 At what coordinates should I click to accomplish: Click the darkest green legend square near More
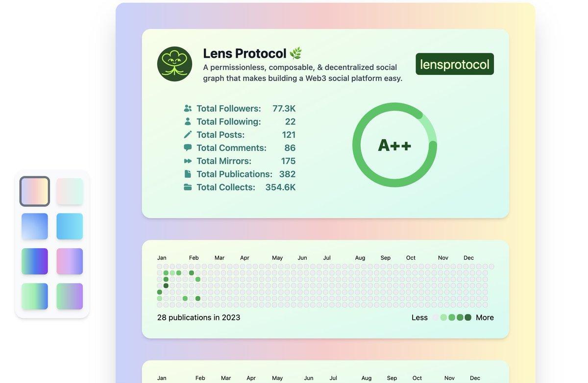468,317
